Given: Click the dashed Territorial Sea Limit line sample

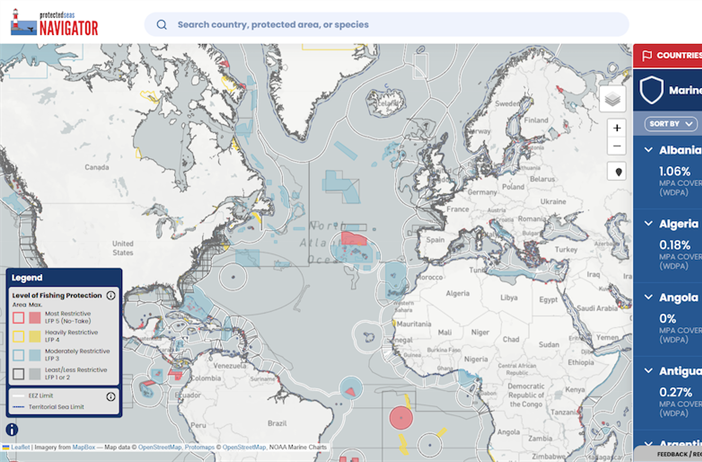Looking at the screenshot, I should tap(18, 407).
